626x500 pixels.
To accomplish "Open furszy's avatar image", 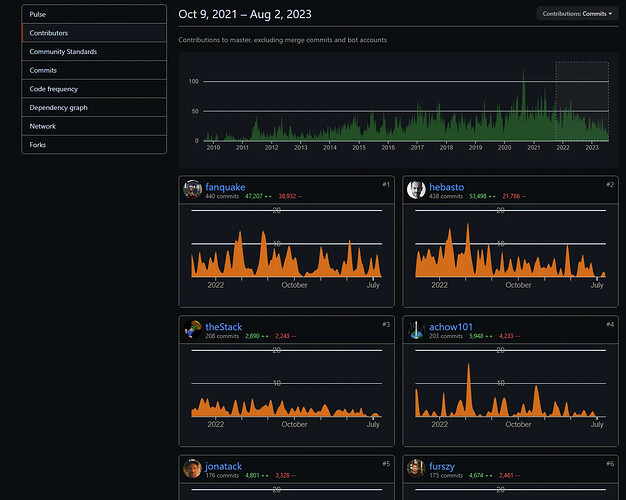I will [x=416, y=468].
